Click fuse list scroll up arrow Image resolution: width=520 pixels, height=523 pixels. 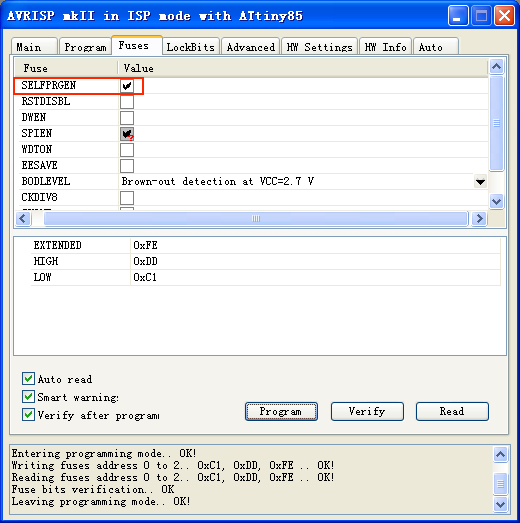tap(496, 67)
